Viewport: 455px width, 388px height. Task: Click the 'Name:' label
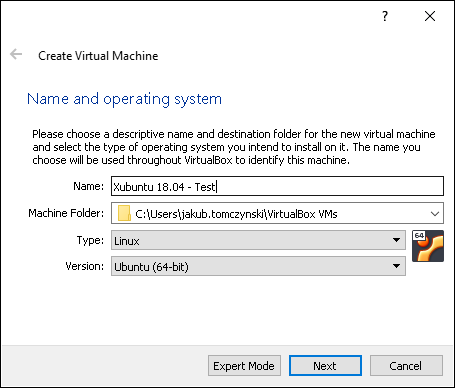[x=89, y=186]
